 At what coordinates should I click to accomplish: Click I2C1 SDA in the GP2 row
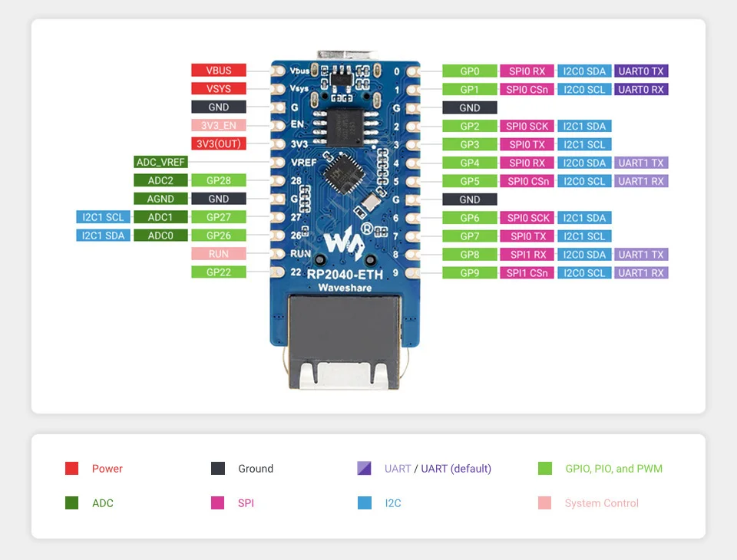click(584, 126)
